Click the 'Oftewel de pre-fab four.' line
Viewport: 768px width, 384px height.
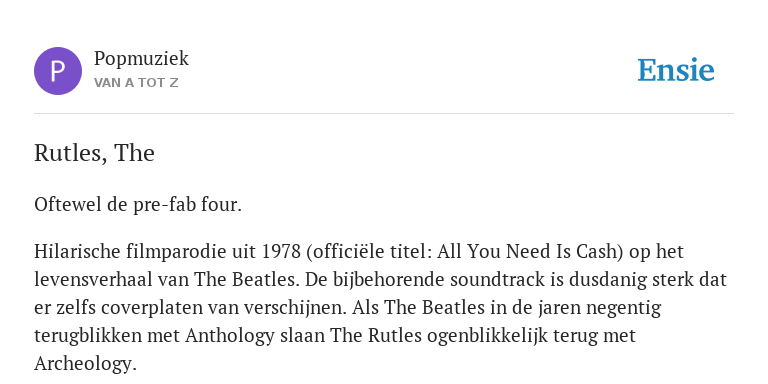click(138, 205)
